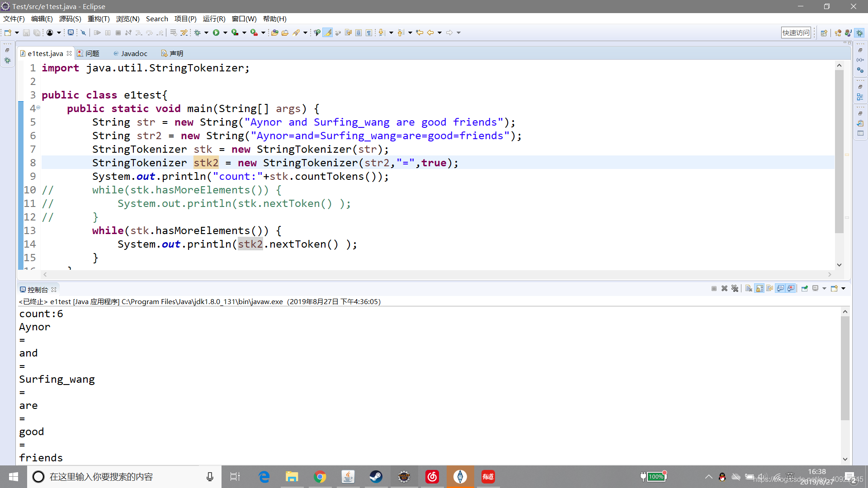Terminate the running console process
868x488 pixels.
point(714,288)
